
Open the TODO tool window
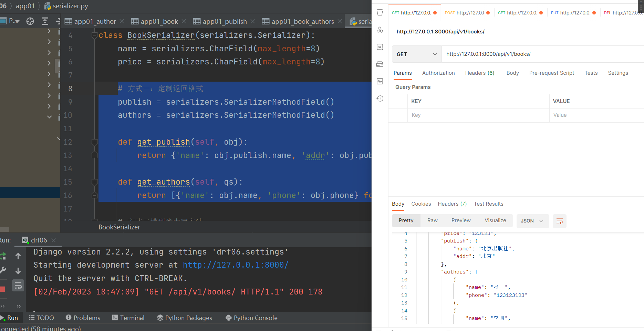tap(41, 318)
